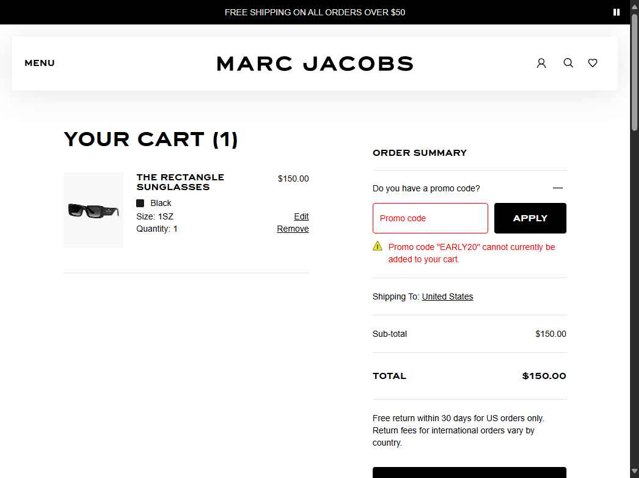Remove the sunglasses from cart
The image size is (639, 478).
point(293,229)
